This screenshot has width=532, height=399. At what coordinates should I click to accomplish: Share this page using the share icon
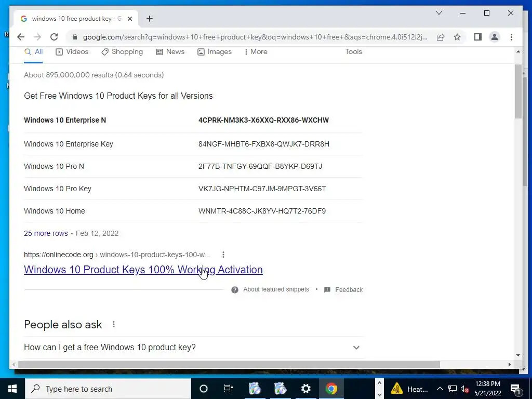pyautogui.click(x=441, y=37)
